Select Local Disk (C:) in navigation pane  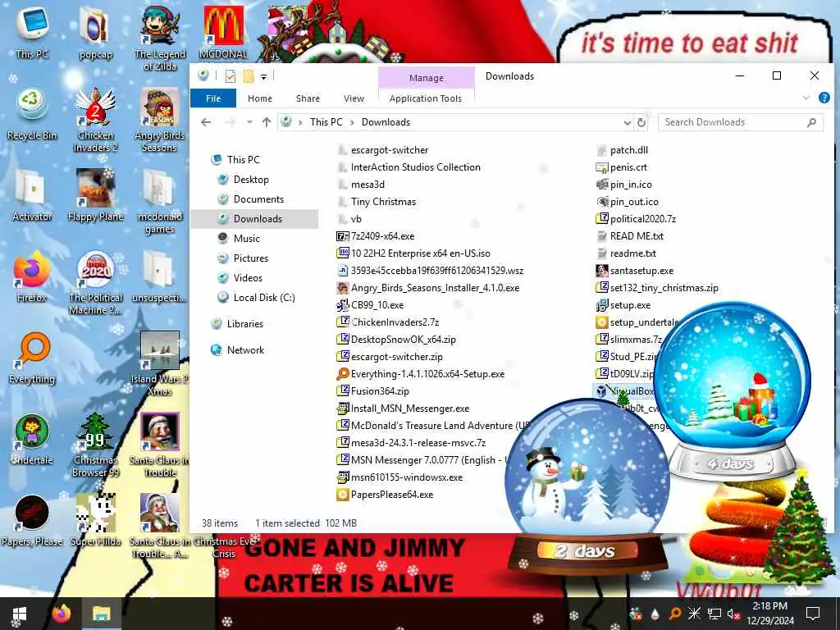(263, 298)
